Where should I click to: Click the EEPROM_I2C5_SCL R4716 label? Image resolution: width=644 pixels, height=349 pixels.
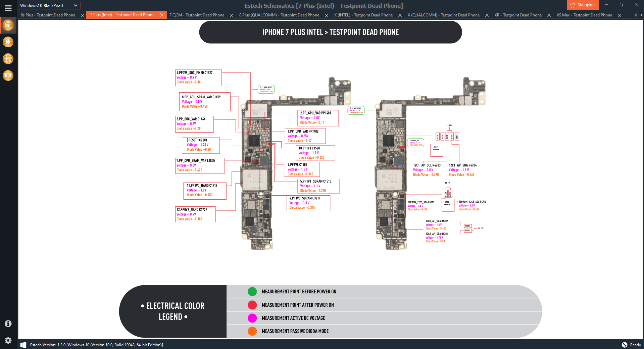[473, 202]
